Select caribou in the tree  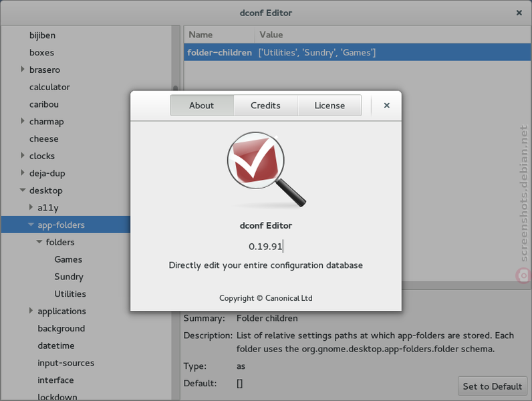[43, 104]
